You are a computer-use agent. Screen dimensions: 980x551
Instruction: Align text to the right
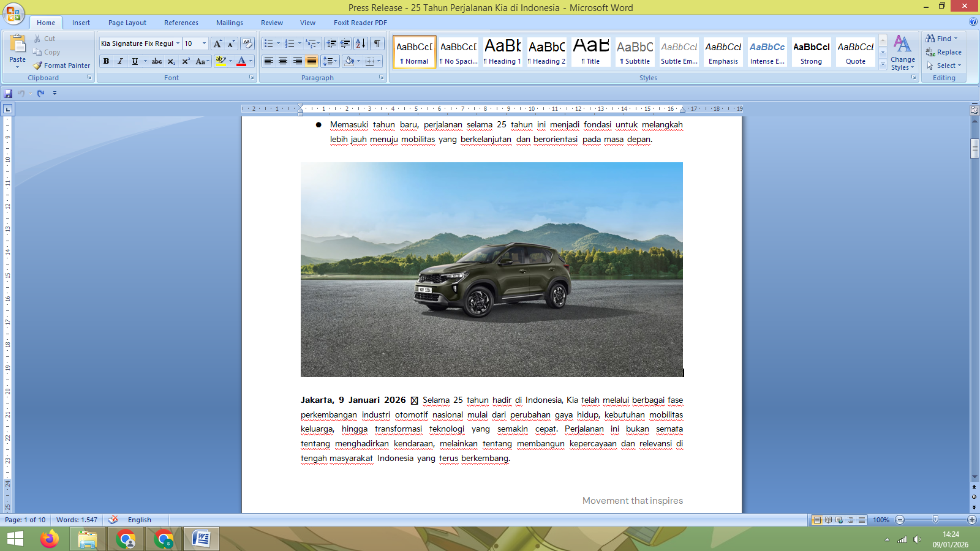tap(297, 61)
